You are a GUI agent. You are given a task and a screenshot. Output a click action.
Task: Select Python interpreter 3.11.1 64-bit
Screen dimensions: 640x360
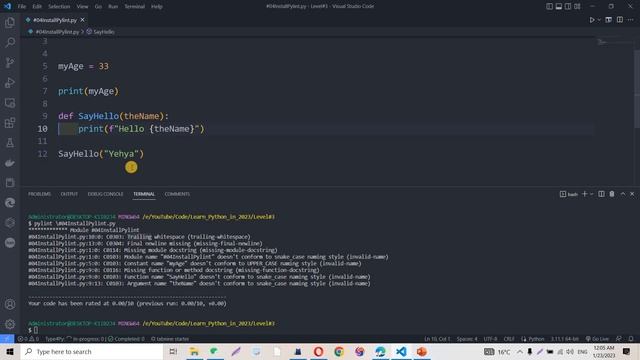point(564,339)
